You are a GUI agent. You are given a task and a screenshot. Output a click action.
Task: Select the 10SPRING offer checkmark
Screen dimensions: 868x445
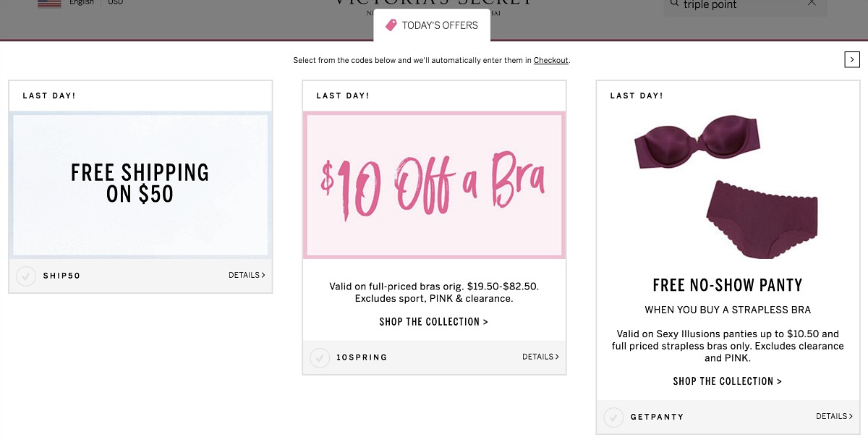pyautogui.click(x=320, y=357)
